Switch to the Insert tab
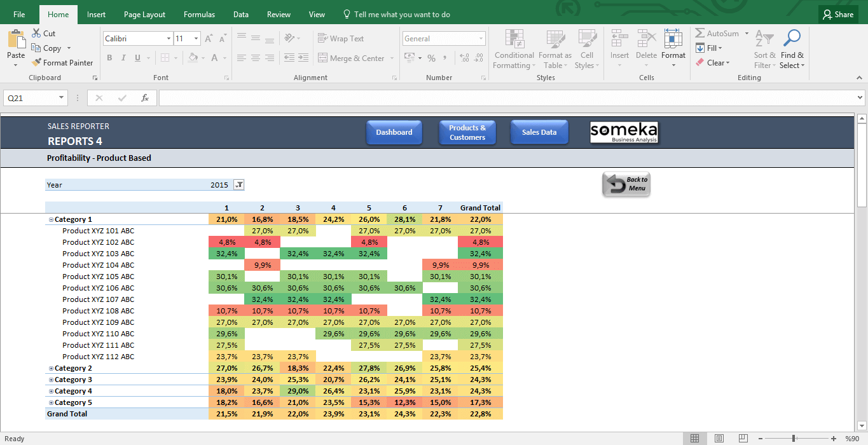Image resolution: width=868 pixels, height=445 pixels. (x=97, y=15)
